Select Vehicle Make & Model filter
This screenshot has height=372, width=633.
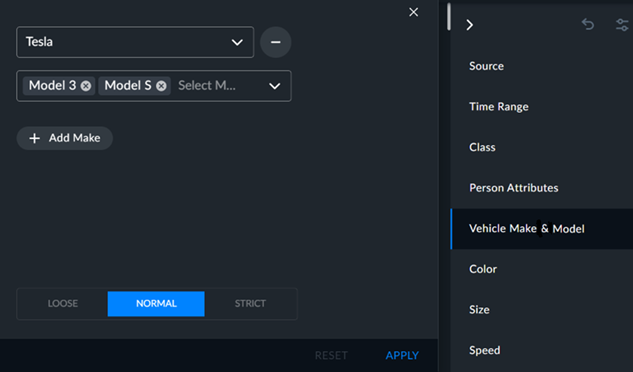click(542, 229)
